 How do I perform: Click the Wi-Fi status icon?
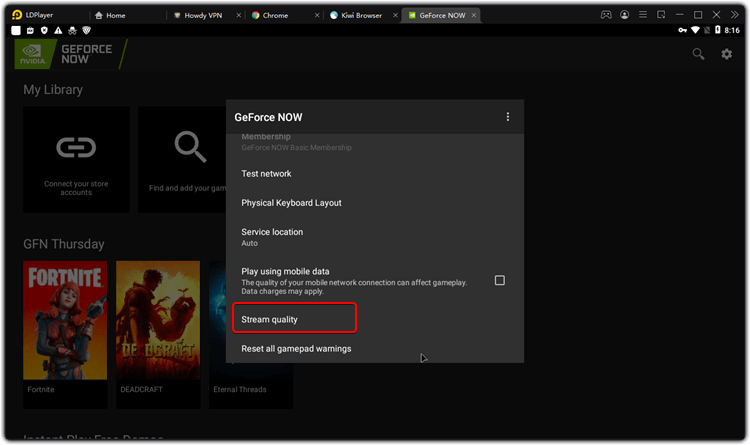pos(695,30)
